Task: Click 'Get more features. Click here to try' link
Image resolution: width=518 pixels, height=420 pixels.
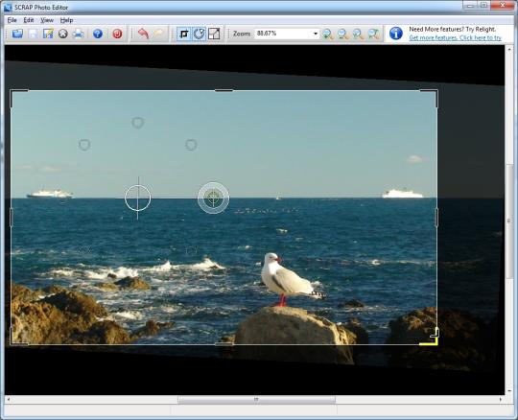Action: (455, 38)
